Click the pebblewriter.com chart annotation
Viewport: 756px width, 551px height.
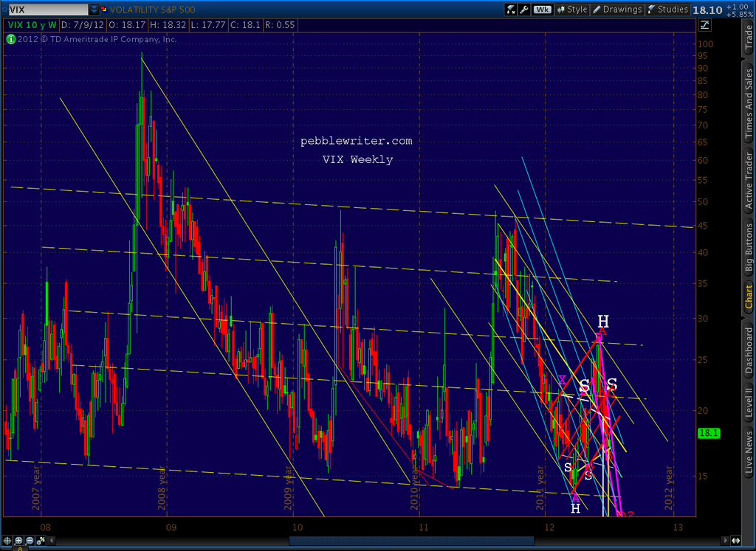coord(357,141)
